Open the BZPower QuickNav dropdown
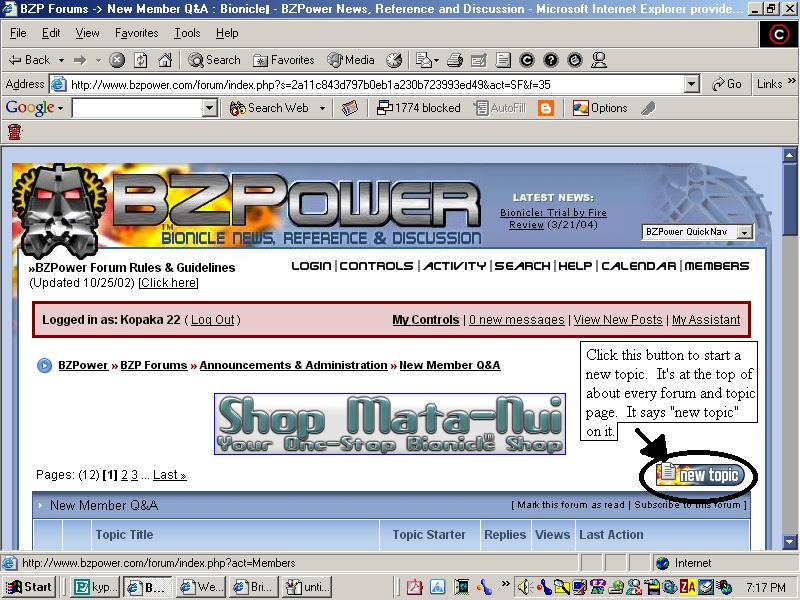 coord(745,232)
